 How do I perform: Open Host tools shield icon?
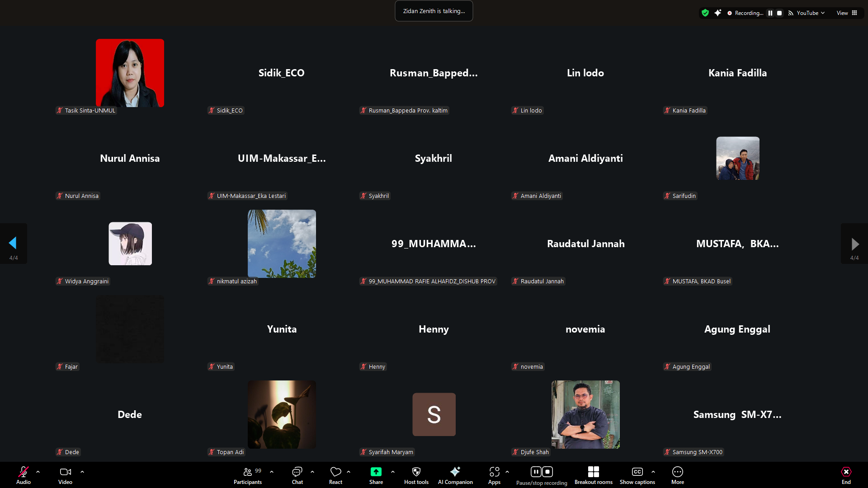point(416,472)
